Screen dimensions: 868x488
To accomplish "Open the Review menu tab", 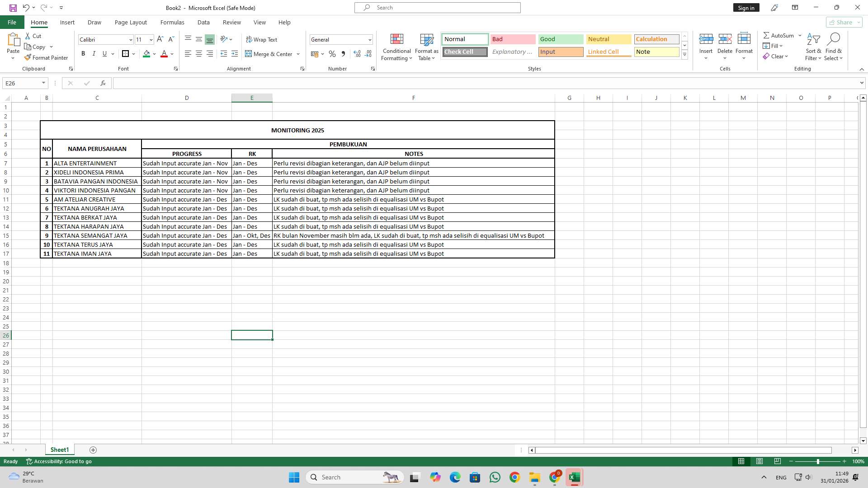I will pos(231,22).
